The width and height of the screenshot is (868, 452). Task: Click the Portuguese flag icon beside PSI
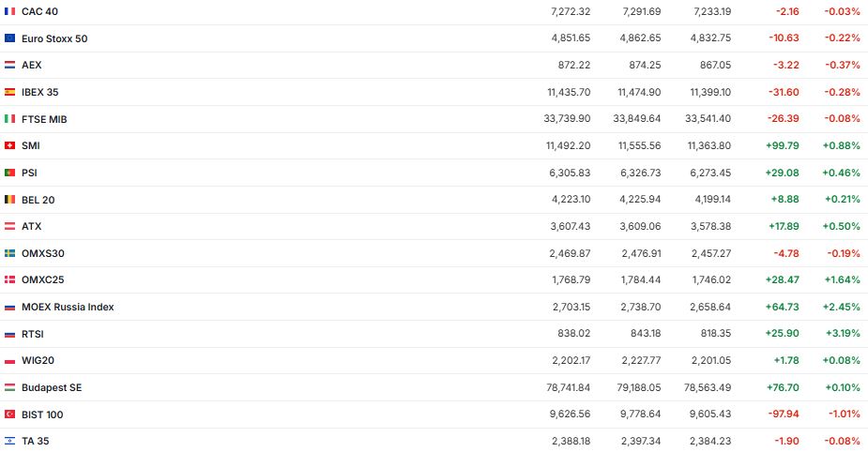[x=9, y=173]
